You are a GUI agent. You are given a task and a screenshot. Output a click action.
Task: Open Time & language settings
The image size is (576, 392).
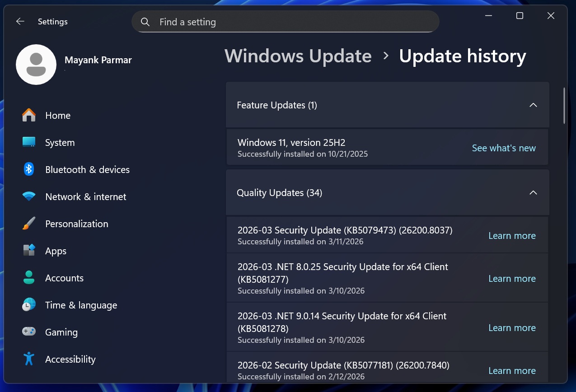(80, 305)
